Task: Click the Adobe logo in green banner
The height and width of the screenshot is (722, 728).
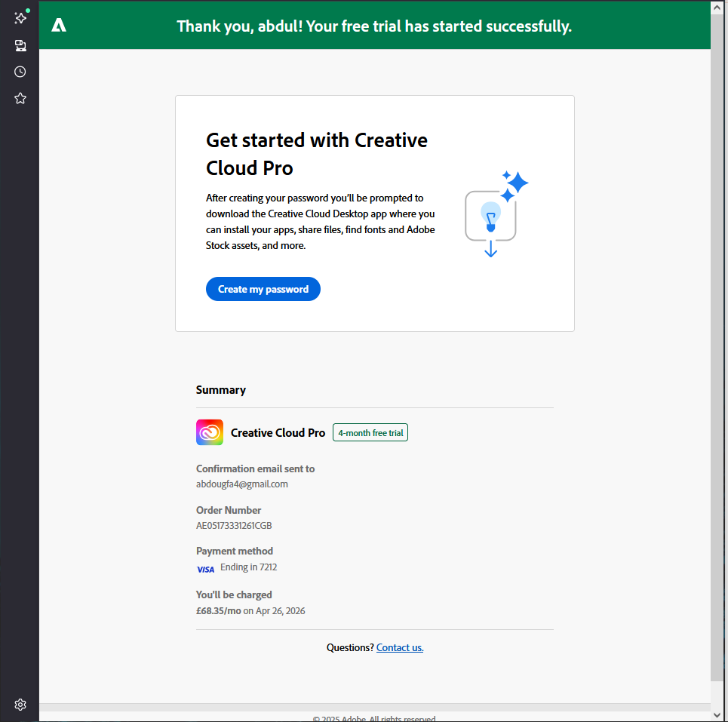Action: (59, 26)
